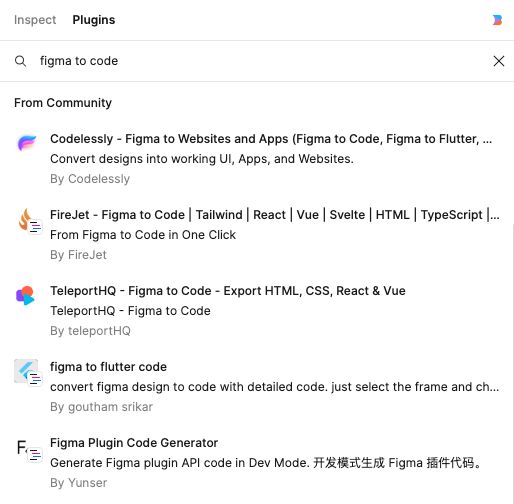Image resolution: width=514 pixels, height=504 pixels.
Task: Click the Builder.io logo icon at top right
Action: click(x=497, y=20)
